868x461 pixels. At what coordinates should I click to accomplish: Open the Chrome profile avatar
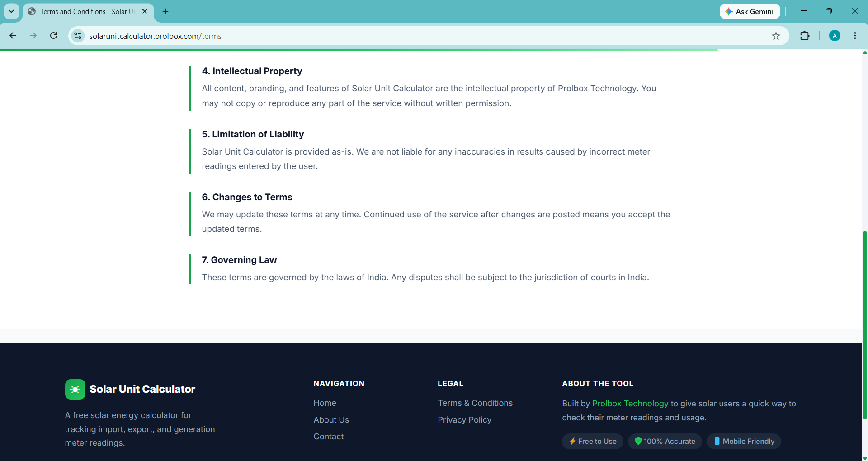(835, 36)
